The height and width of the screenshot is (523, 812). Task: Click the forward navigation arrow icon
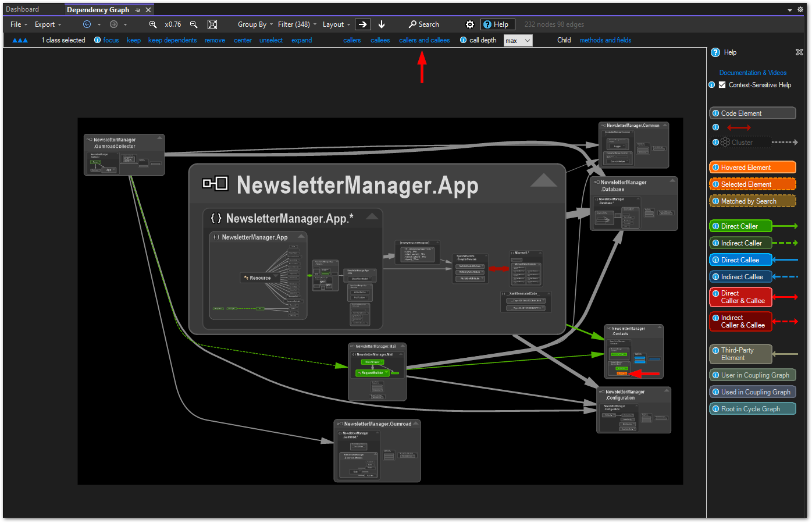tap(113, 24)
